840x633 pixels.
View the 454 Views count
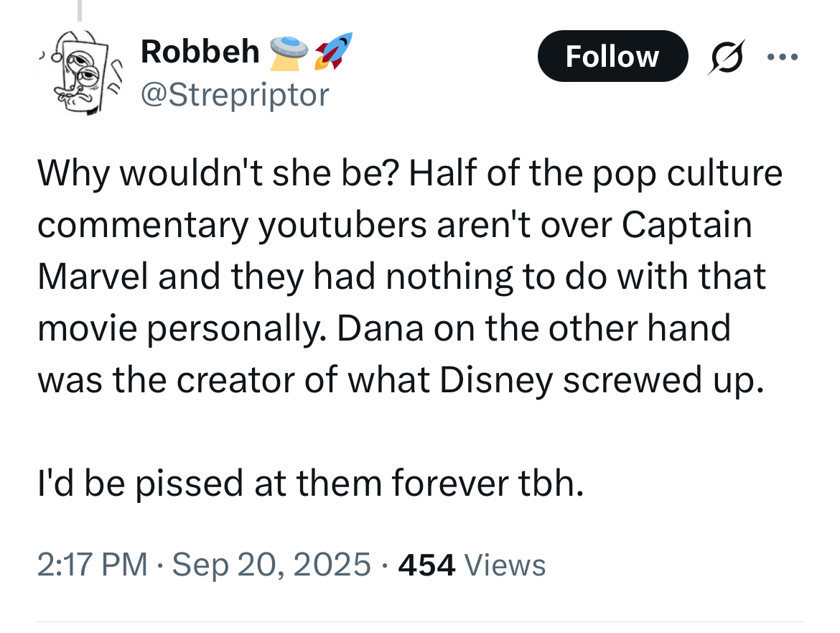pyautogui.click(x=472, y=565)
